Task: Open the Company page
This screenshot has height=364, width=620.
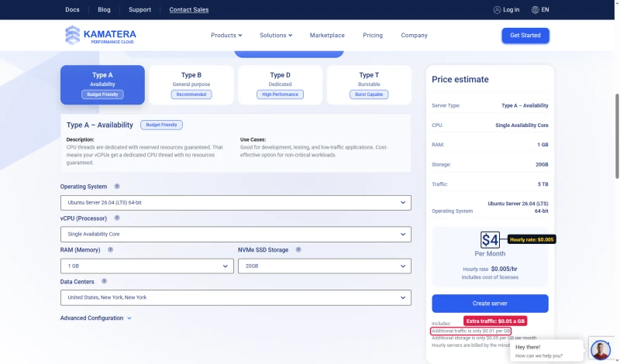Action: (414, 35)
